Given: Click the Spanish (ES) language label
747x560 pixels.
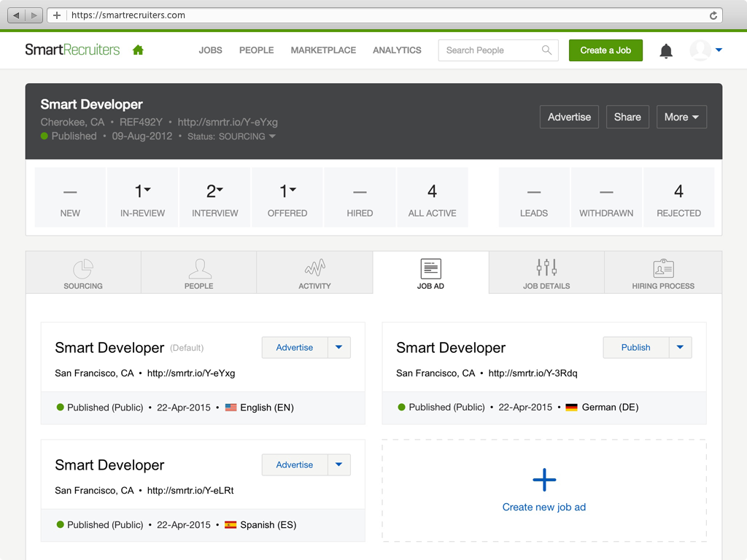Looking at the screenshot, I should coord(268,525).
